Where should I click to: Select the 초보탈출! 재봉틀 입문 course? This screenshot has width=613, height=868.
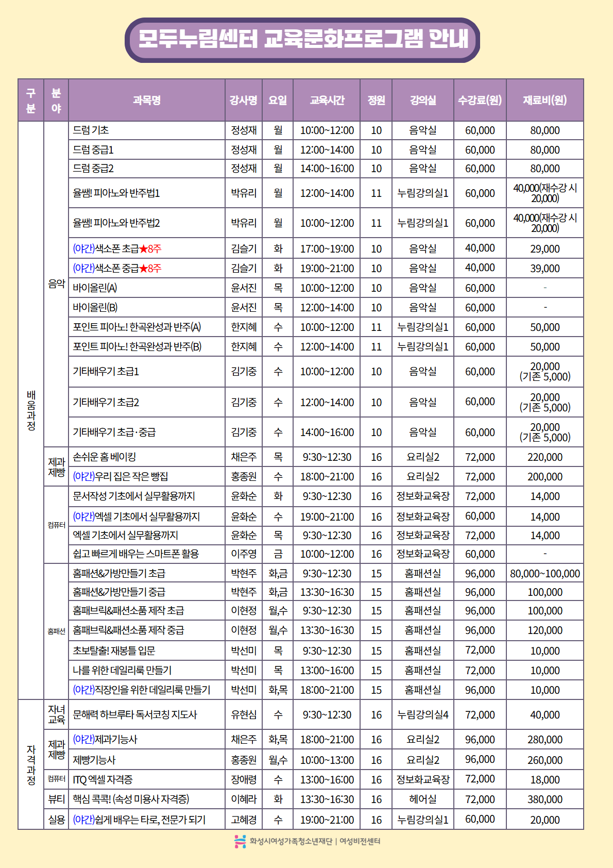pyautogui.click(x=114, y=650)
